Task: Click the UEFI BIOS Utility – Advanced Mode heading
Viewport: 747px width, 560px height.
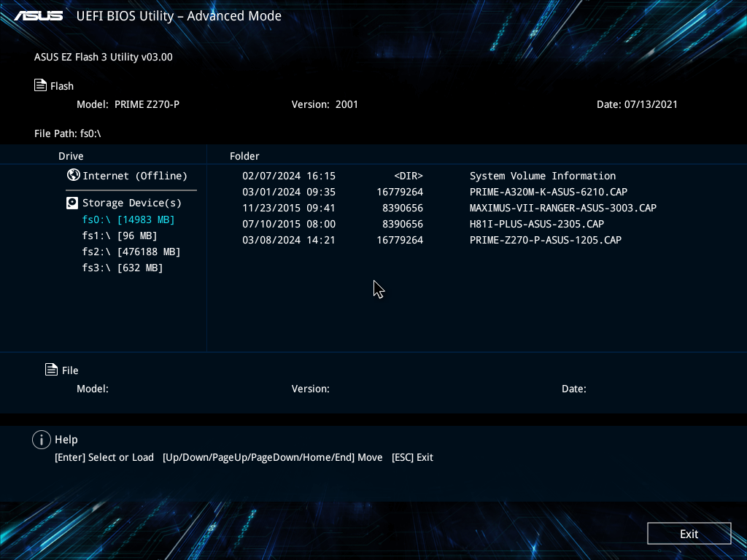Action: (x=179, y=16)
